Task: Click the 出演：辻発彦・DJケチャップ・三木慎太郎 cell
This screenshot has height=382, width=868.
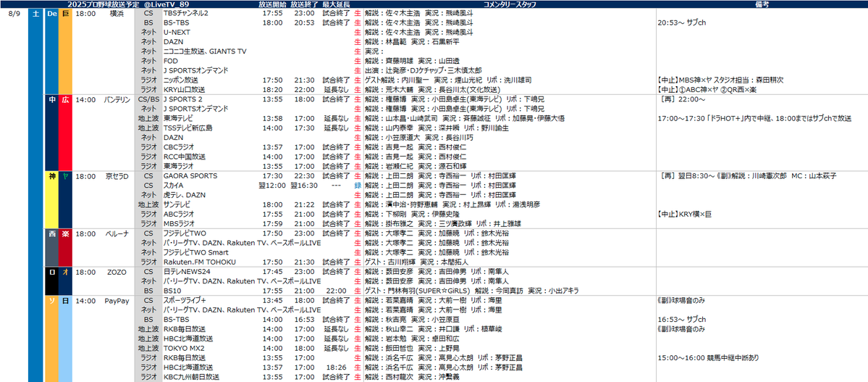Action: coord(423,70)
